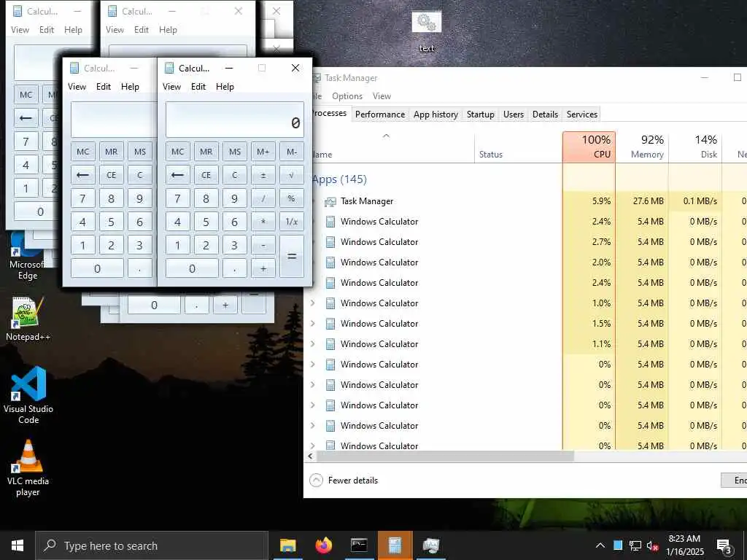Viewport: 747px width, 560px height.
Task: Collapse Task Manager with Fewer details
Action: [344, 480]
